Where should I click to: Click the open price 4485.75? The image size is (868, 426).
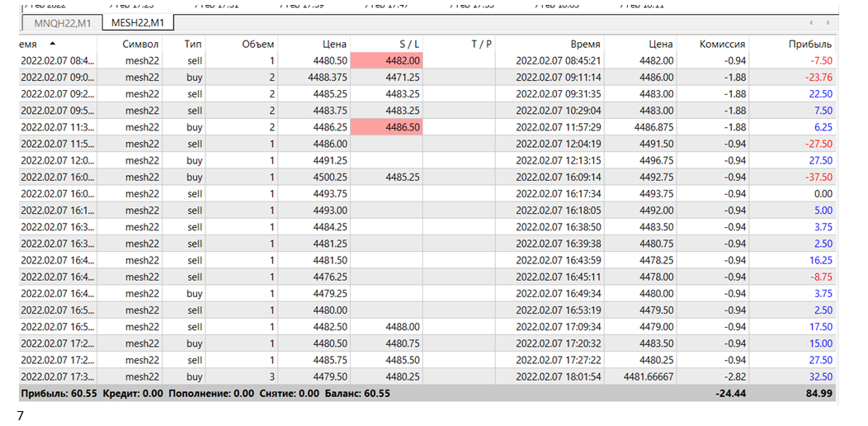330,360
